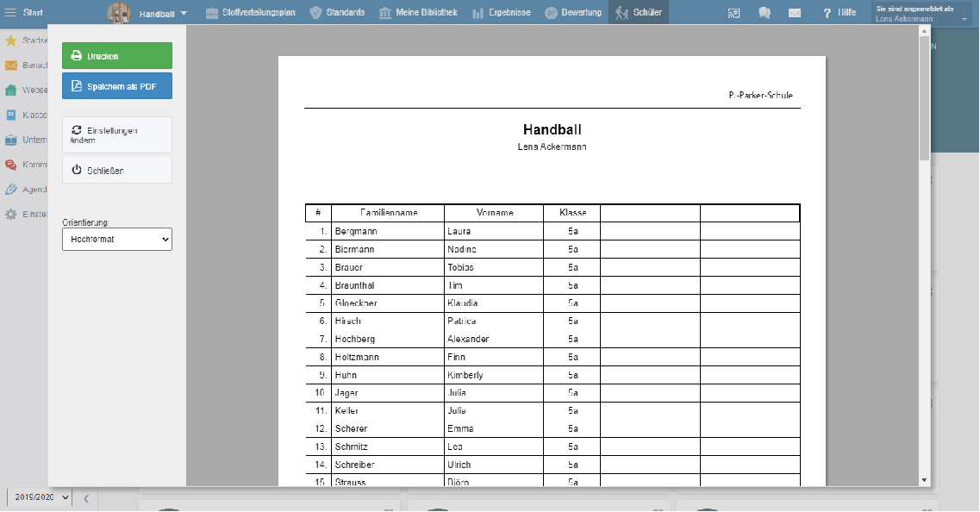Open the hamburger menu next to Start
This screenshot has width=980, height=512.
tap(10, 13)
